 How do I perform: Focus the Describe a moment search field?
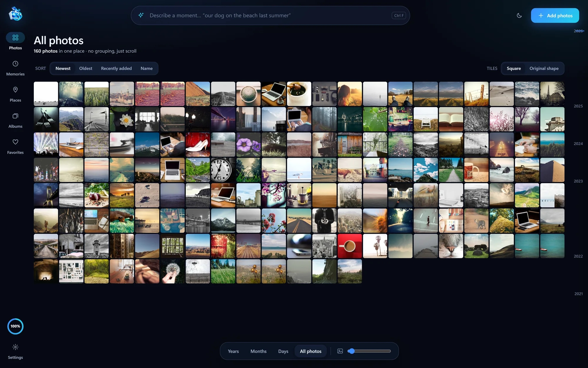(270, 16)
